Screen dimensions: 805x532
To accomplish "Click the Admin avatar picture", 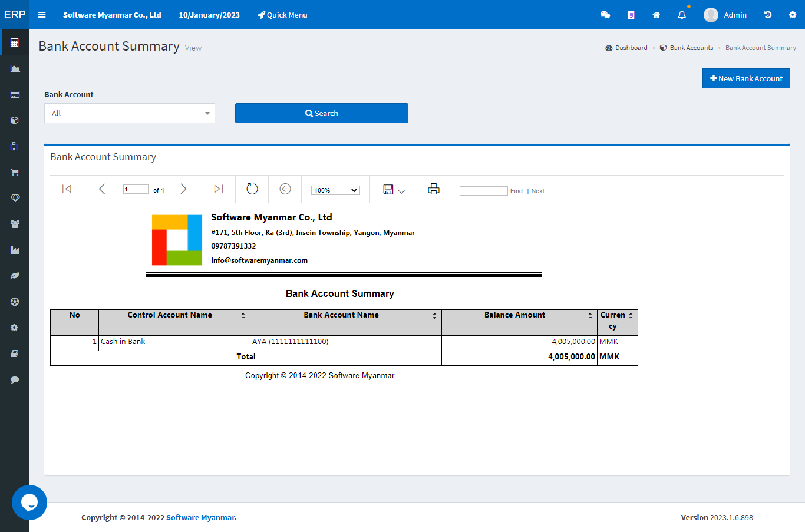I will point(711,15).
